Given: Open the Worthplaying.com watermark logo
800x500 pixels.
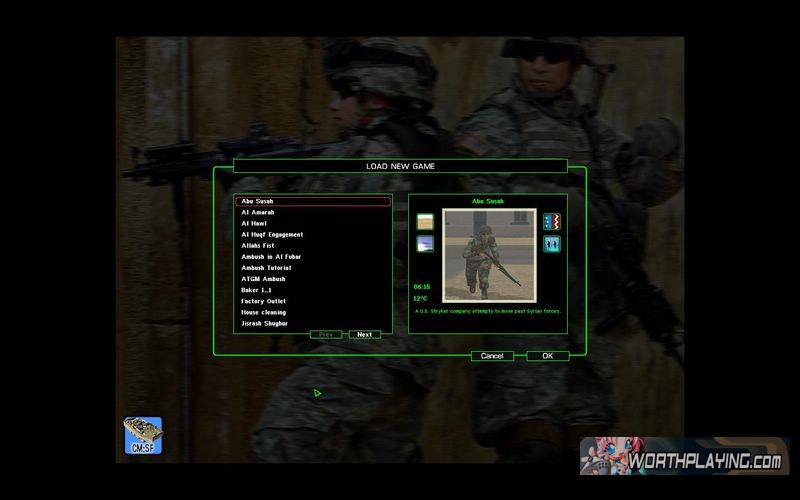Looking at the screenshot, I should click(x=684, y=461).
